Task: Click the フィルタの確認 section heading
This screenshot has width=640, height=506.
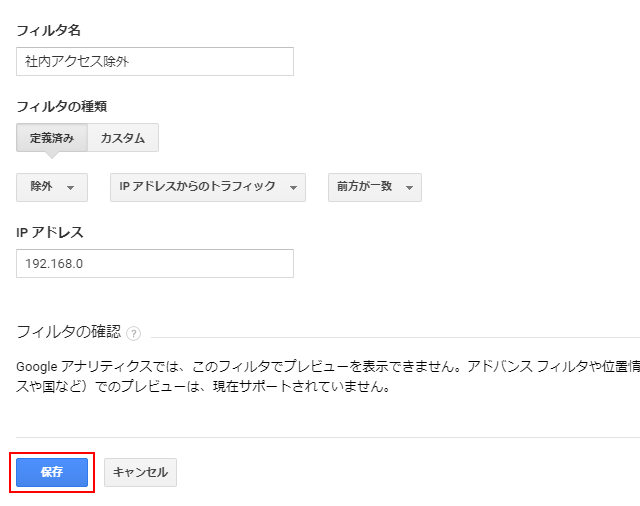Action: [69, 332]
